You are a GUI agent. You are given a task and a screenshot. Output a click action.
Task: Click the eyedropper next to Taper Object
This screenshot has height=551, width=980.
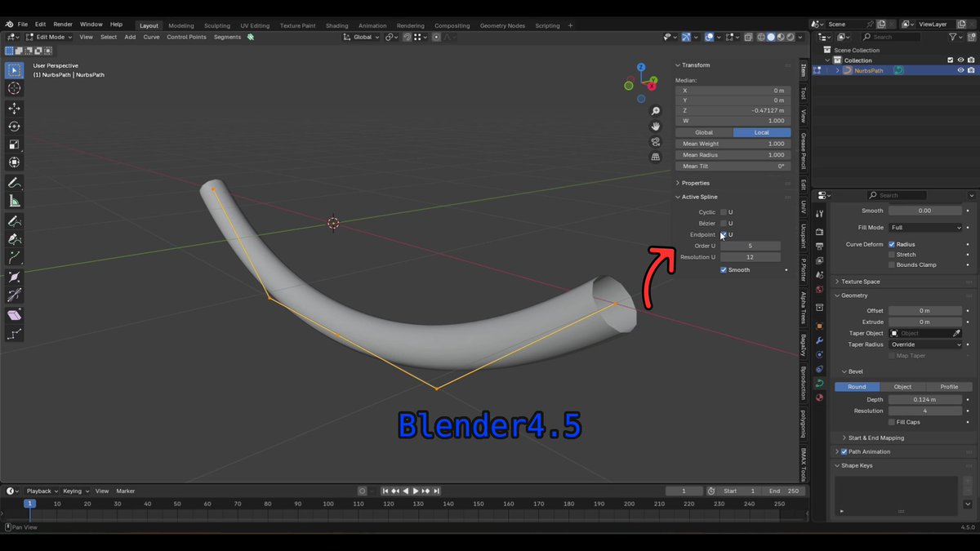click(x=956, y=333)
